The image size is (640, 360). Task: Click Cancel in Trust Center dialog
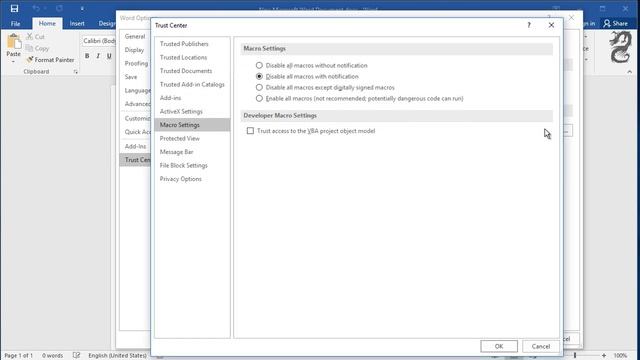541,346
